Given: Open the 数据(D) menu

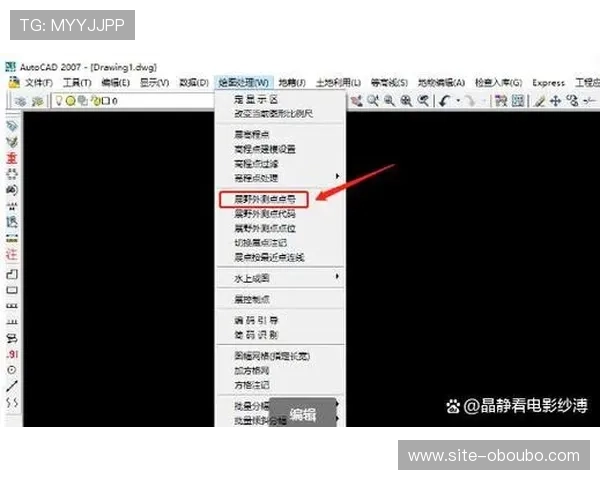Looking at the screenshot, I should coord(194,82).
